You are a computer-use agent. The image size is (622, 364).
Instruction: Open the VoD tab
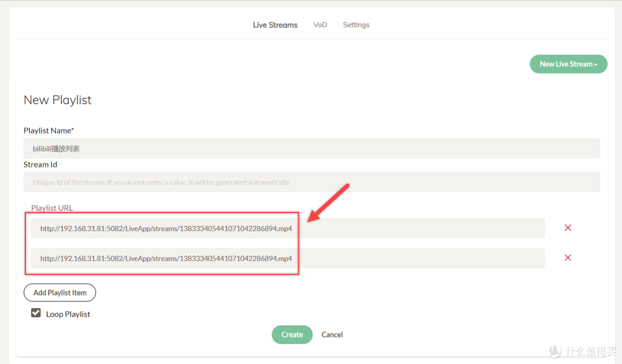320,25
